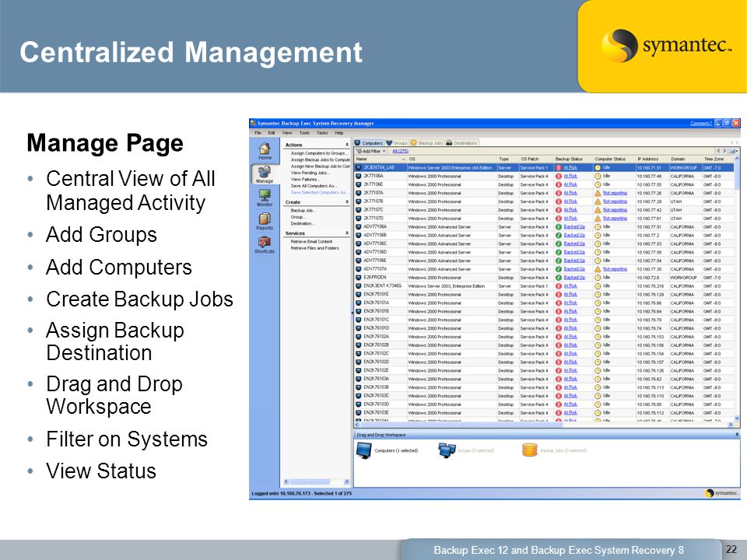Click the Symantec logo in the status bar
Screen dimensions: 747x560
click(x=722, y=493)
